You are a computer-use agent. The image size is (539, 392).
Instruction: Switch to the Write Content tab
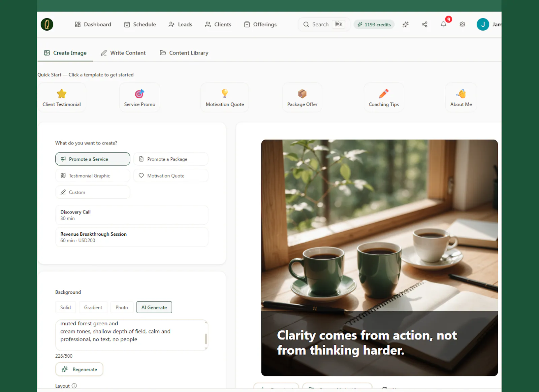coord(123,53)
